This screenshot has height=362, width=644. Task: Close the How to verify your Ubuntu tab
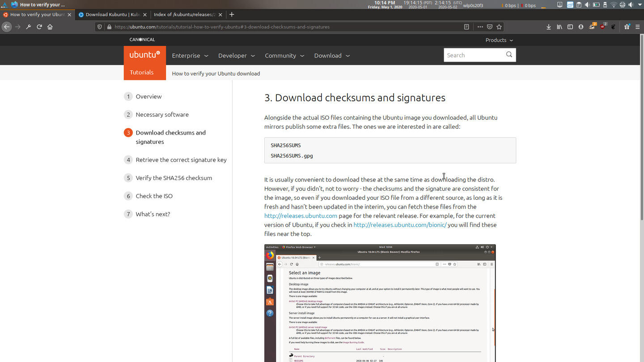(69, 14)
